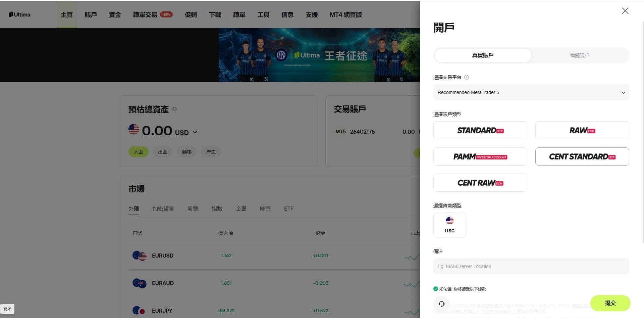The width and height of the screenshot is (644, 318).
Task: Open the 促銷 menu item
Action: coord(191,15)
